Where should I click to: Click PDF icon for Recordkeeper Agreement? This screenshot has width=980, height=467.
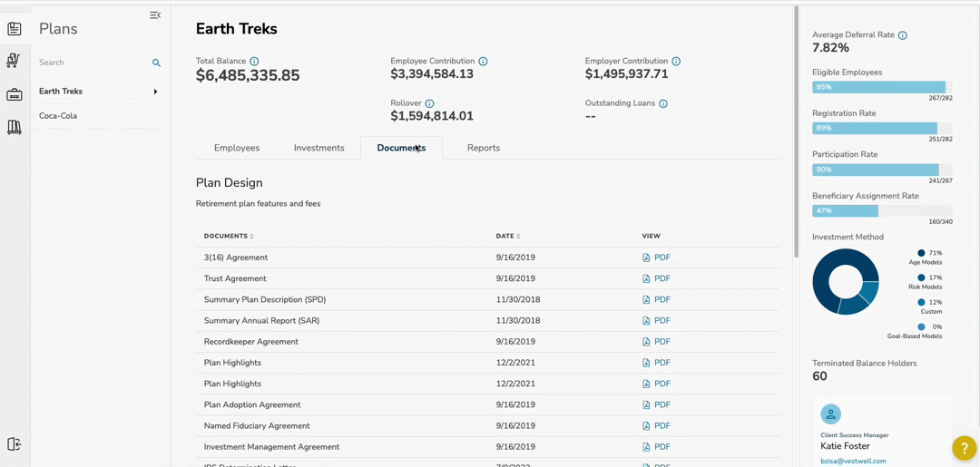pyautogui.click(x=647, y=342)
